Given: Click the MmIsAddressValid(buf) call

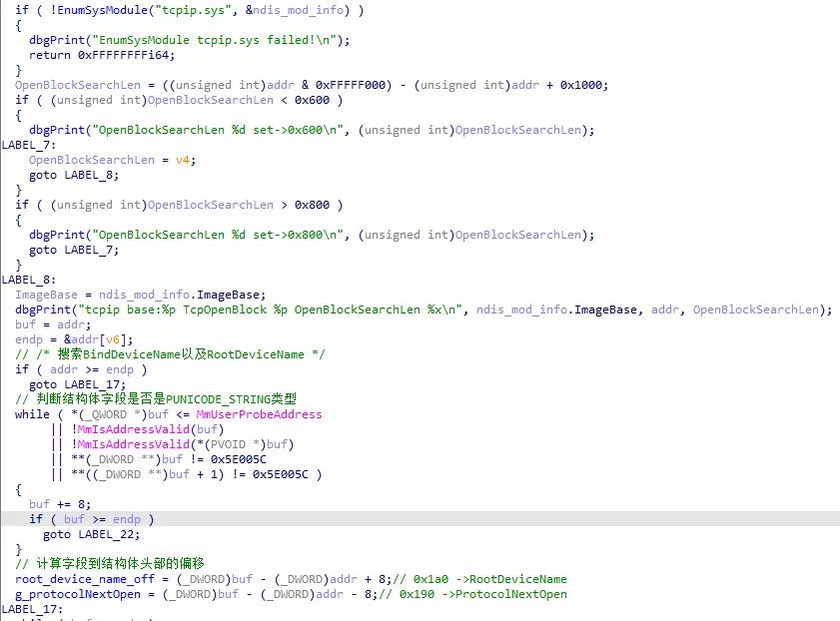Looking at the screenshot, I should [x=151, y=430].
